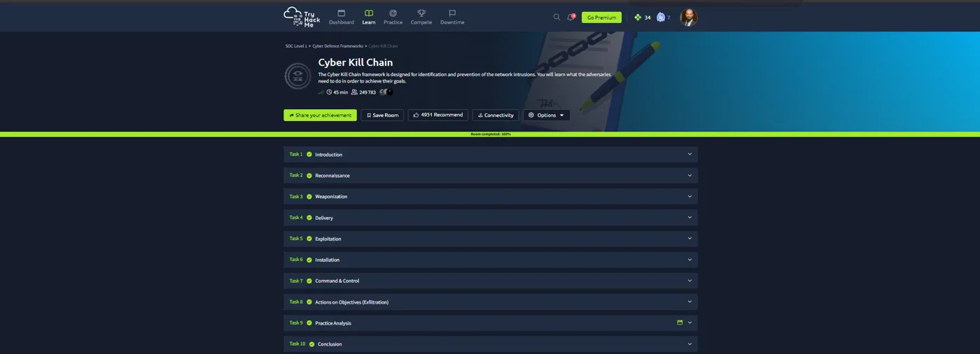980x354 pixels.
Task: Click the Cyber Kill Chain room title
Action: point(356,62)
